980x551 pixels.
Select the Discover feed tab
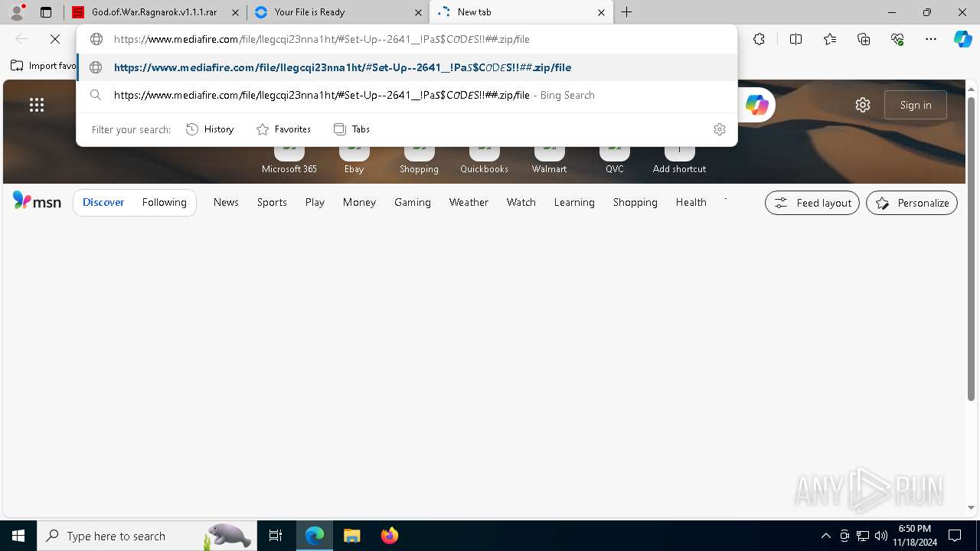coord(103,202)
